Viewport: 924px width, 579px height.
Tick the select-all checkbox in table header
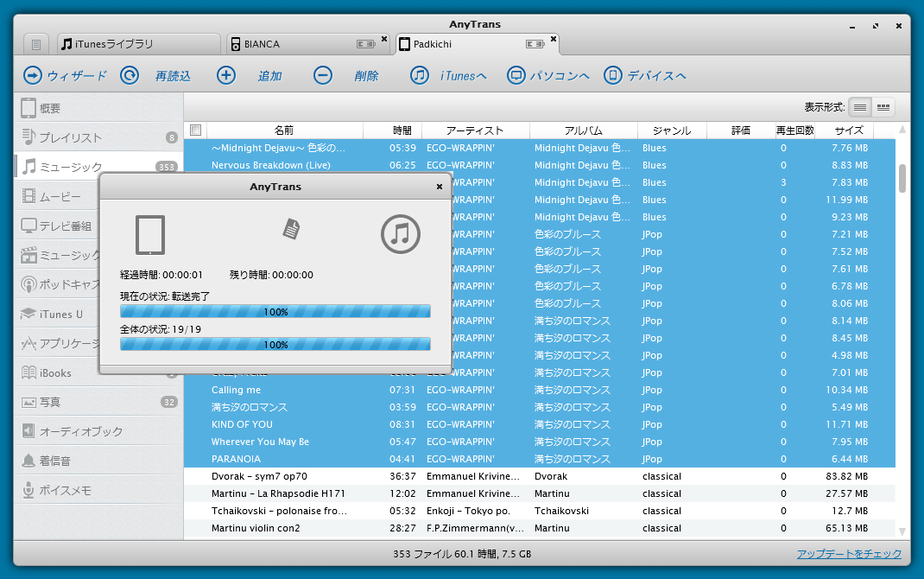click(x=196, y=130)
